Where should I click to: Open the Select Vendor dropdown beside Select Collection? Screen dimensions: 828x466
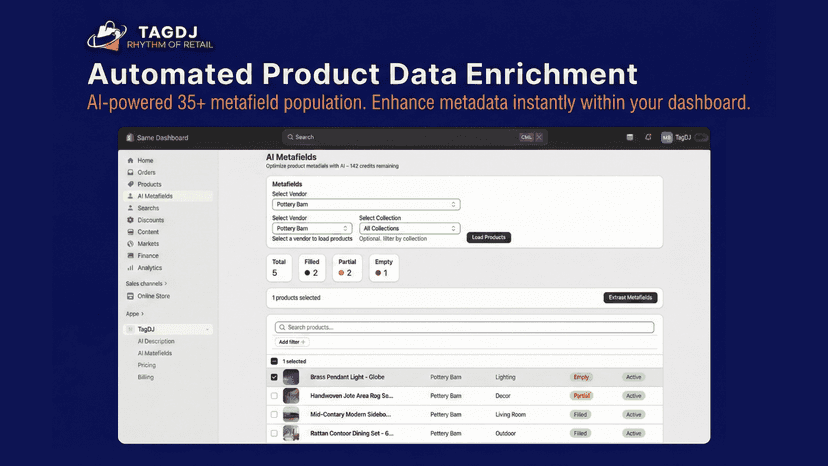(312, 228)
